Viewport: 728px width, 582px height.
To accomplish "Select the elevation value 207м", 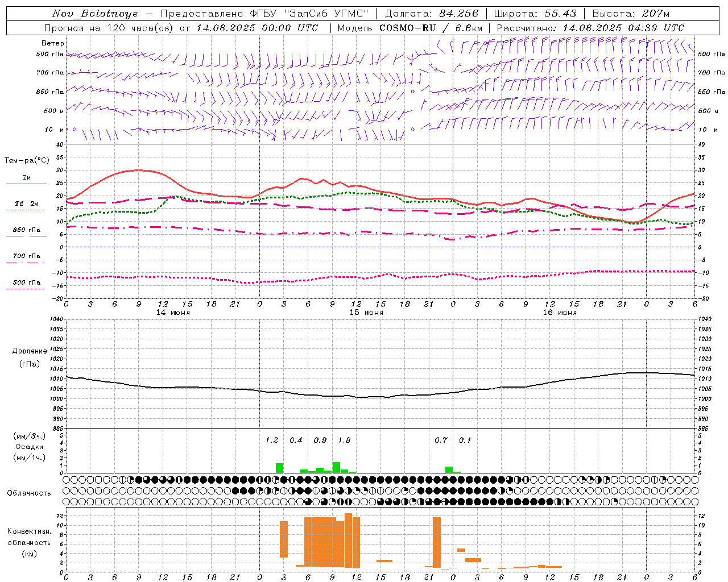I will pyautogui.click(x=656, y=14).
